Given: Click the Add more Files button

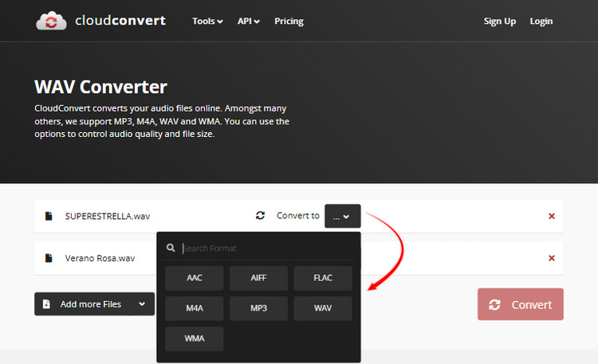Looking at the screenshot, I should pyautogui.click(x=82, y=304).
